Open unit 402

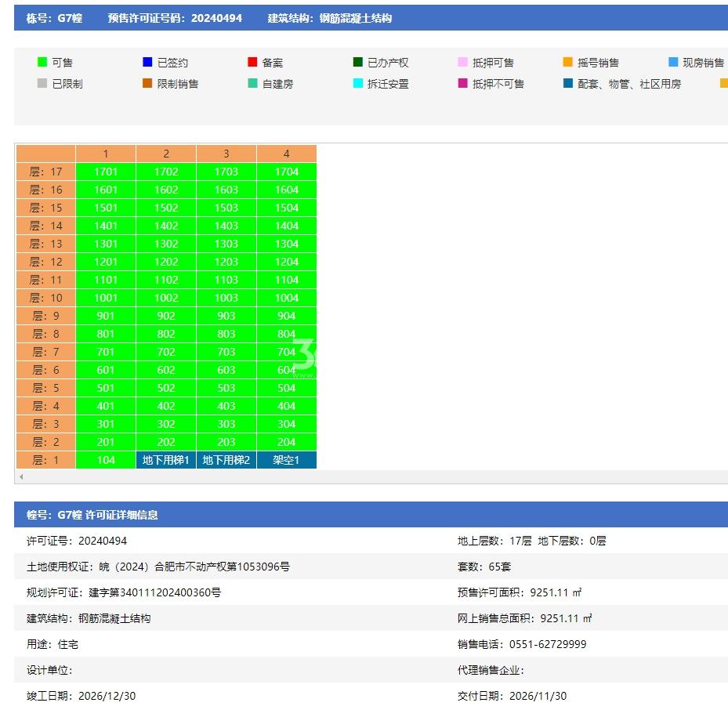coord(166,406)
